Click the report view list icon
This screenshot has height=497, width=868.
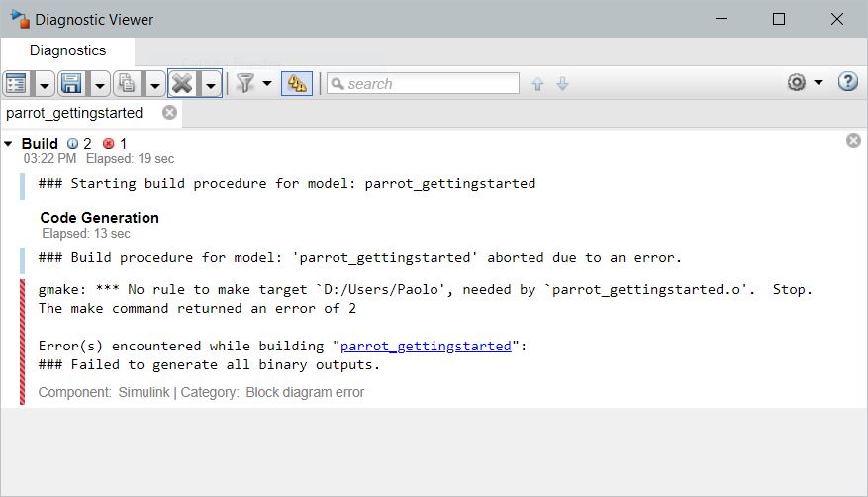pyautogui.click(x=16, y=84)
